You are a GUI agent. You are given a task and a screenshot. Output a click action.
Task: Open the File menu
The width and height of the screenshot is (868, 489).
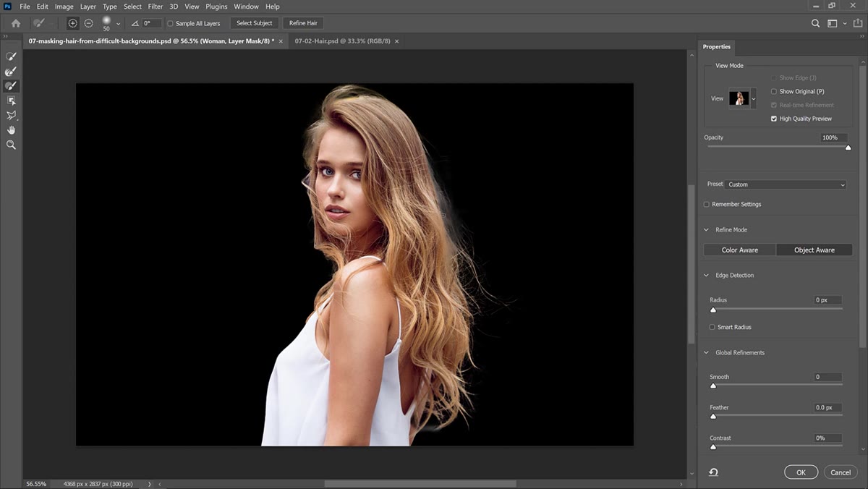click(x=25, y=7)
